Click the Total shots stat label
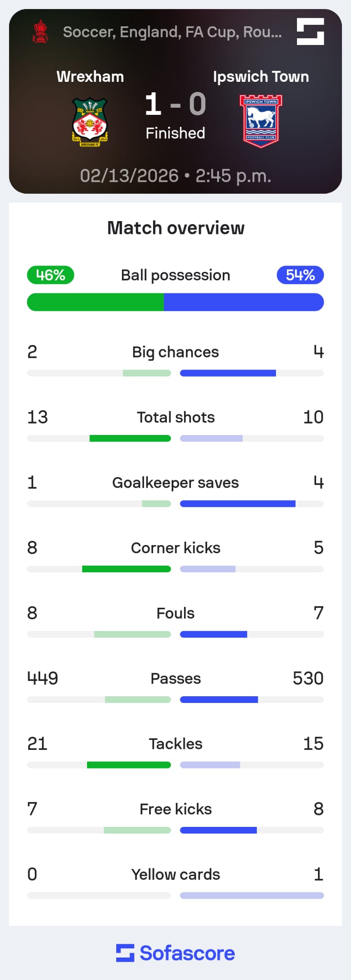351x980 pixels. tap(175, 417)
